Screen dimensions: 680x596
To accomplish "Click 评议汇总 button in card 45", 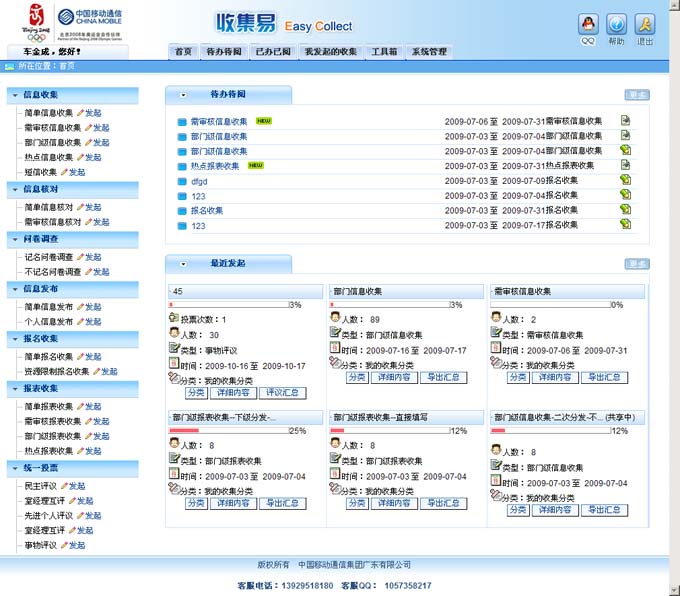I will (282, 393).
